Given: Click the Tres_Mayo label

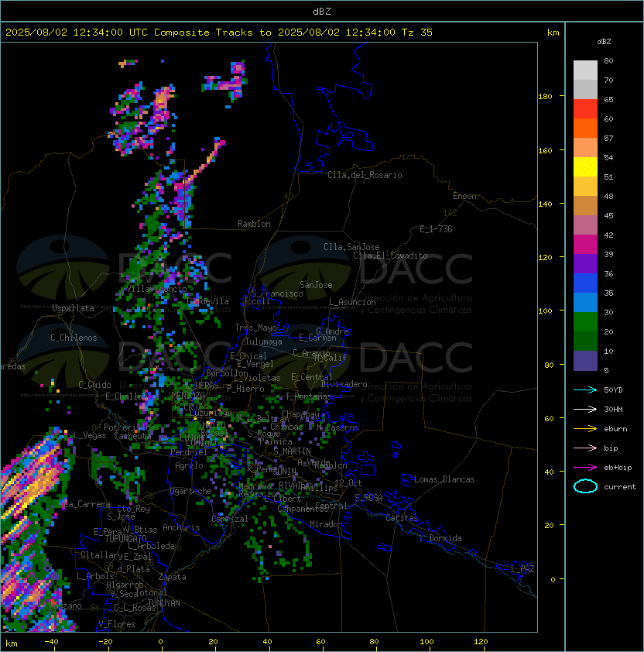Looking at the screenshot, I should (255, 328).
